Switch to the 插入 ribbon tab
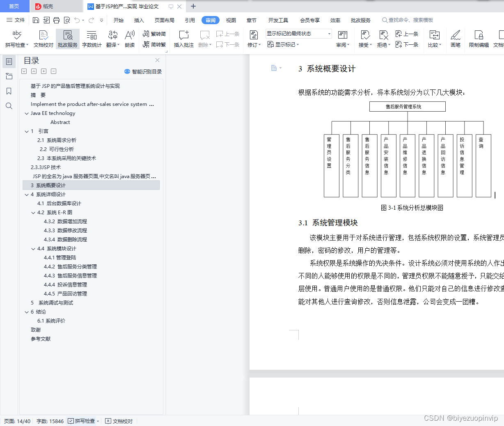Screen dimensions: 504x426 (x=139, y=20)
